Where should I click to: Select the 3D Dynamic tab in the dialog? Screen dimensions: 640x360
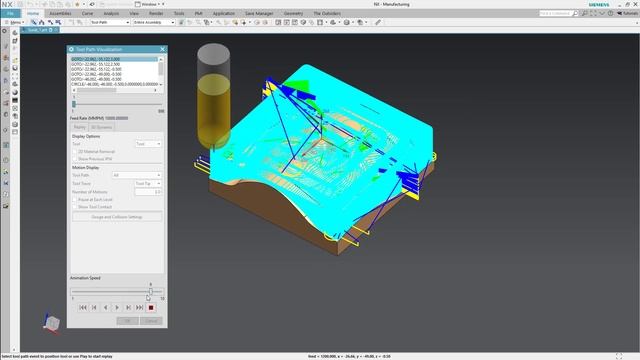tap(101, 127)
